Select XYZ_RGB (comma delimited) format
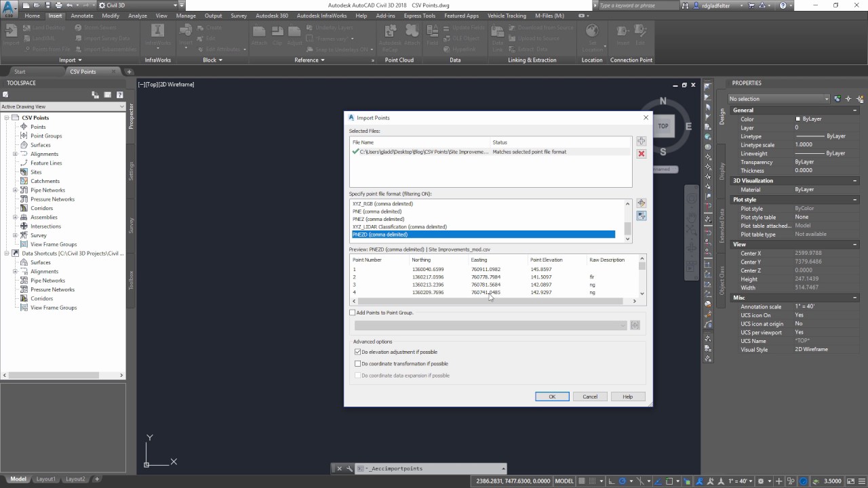Image resolution: width=868 pixels, height=488 pixels. (x=382, y=204)
